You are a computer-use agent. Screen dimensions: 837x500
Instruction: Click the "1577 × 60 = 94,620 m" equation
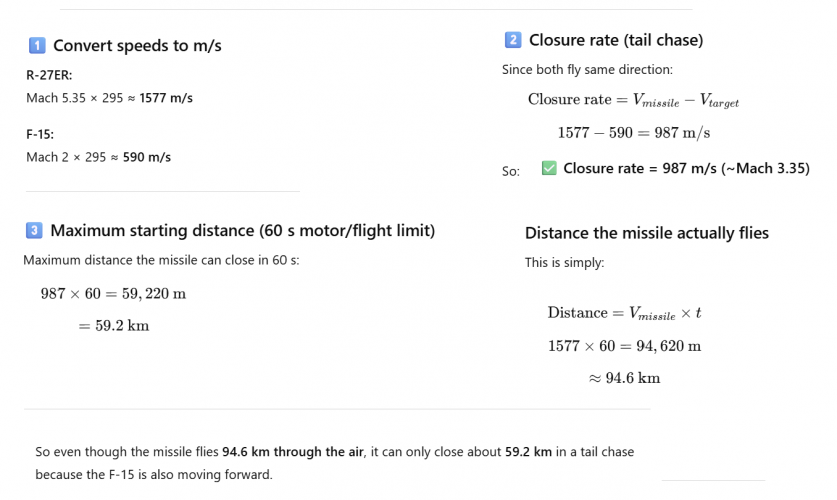(x=624, y=346)
